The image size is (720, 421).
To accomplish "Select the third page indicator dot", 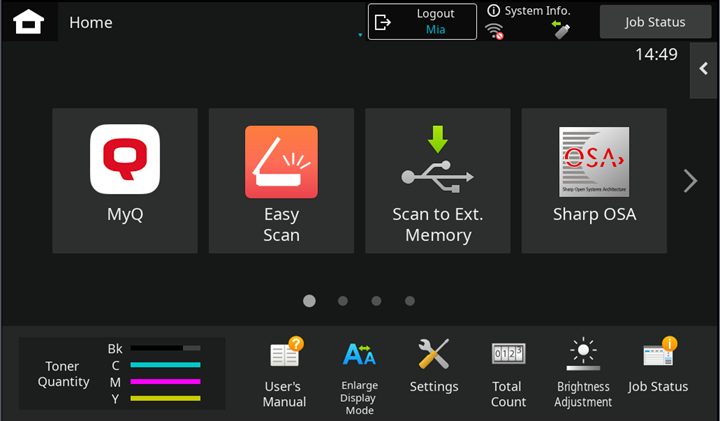I will coord(376,300).
